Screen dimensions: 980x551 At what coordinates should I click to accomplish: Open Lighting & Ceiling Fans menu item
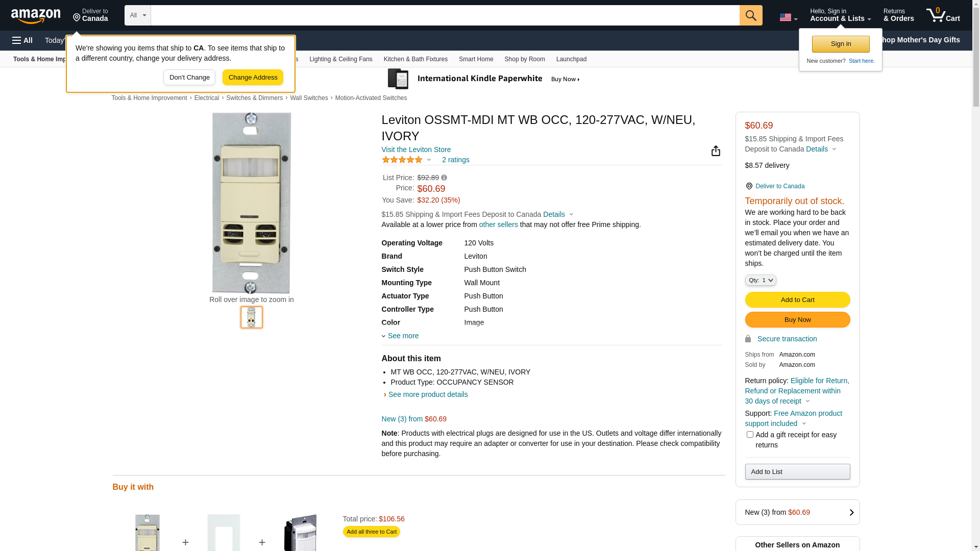(x=340, y=59)
